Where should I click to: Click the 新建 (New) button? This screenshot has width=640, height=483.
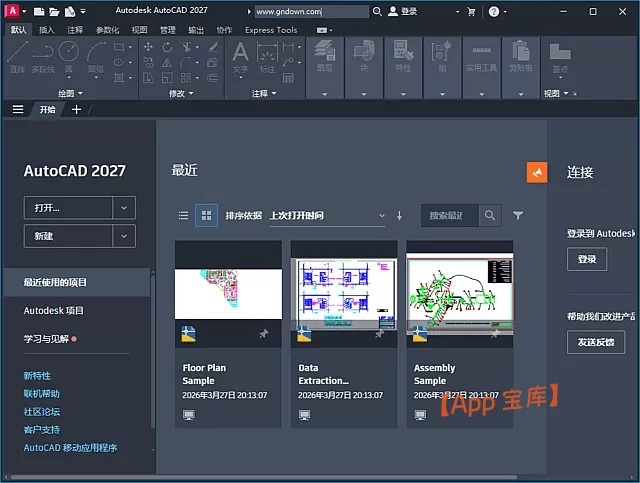68,236
